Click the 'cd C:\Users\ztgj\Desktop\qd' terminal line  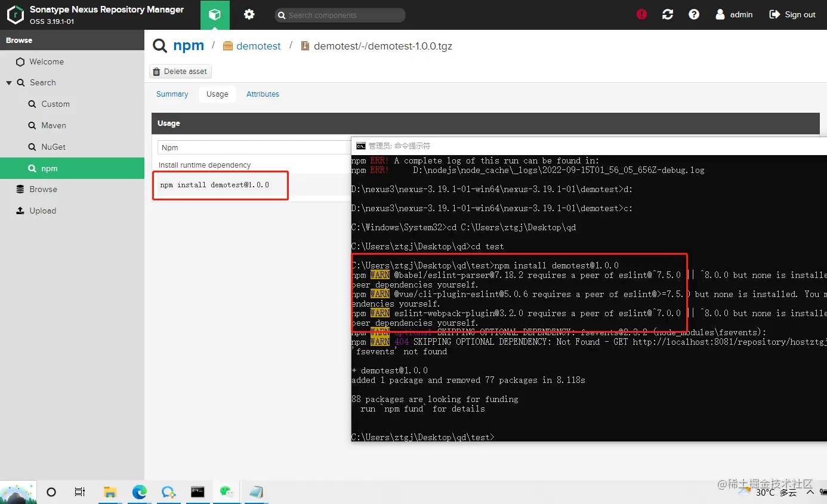pyautogui.click(x=464, y=227)
